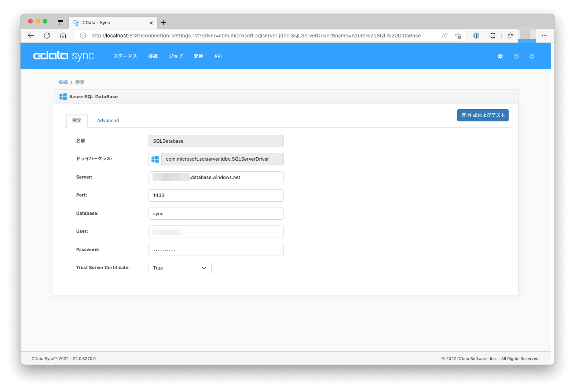Viewport: 575px width, 392px height.
Task: Open the browser more options menu
Action: pos(544,36)
